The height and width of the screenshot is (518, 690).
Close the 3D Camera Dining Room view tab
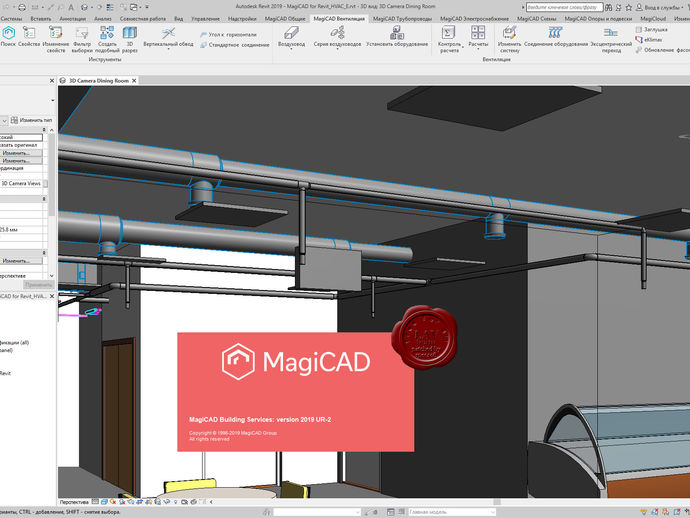(x=134, y=81)
